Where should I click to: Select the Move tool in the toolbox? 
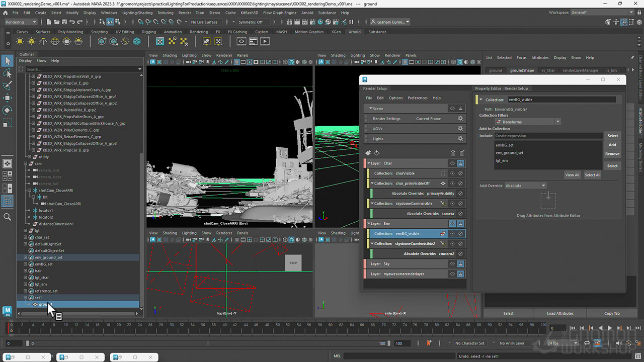tap(7, 98)
